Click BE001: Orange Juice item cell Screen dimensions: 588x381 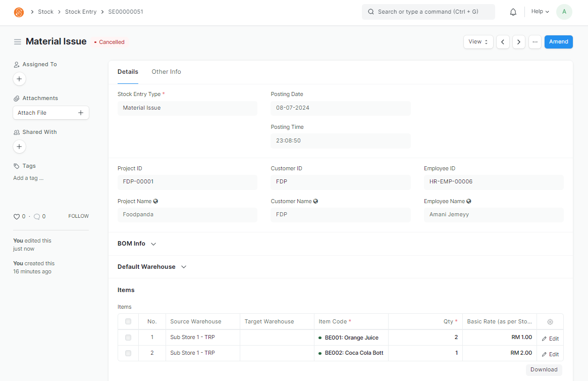(x=351, y=338)
